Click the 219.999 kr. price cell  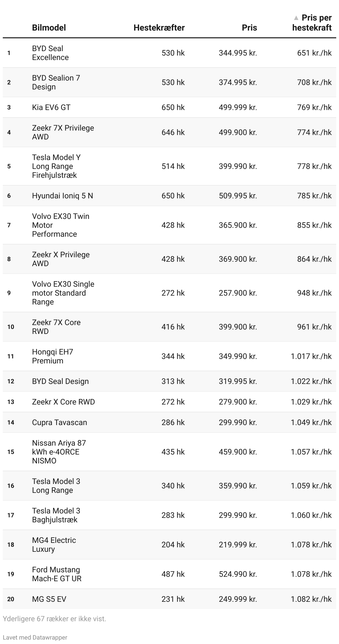(238, 545)
